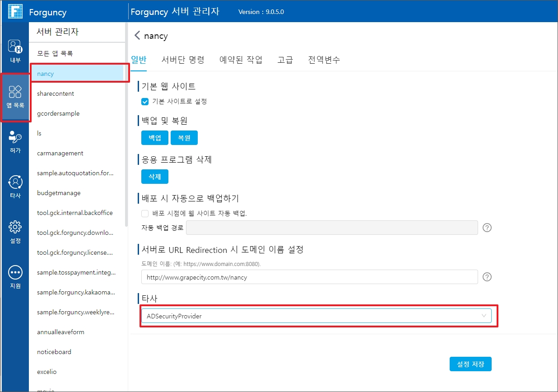Enable 배포 시점에 웹 사이트 자동 백업 checkbox
Screen dimensions: 558x392
145,213
